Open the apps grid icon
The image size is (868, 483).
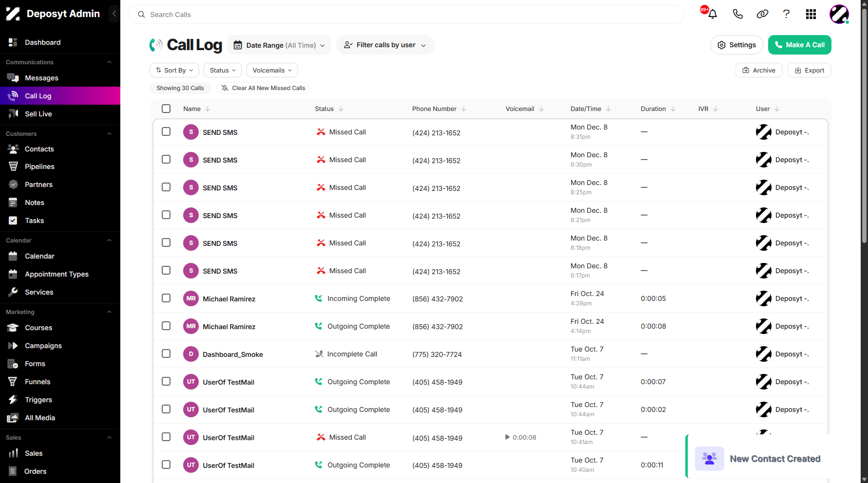pos(811,14)
